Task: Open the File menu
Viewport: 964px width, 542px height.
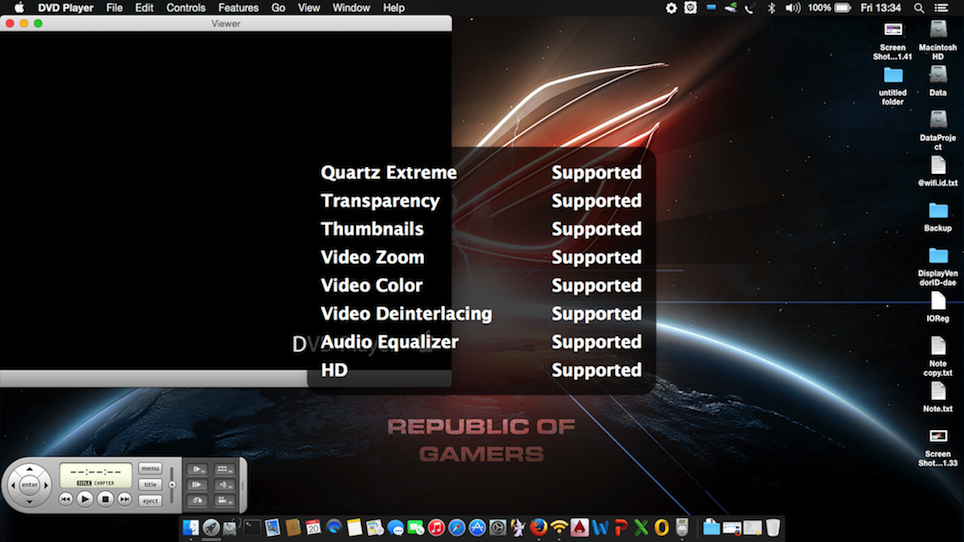Action: click(114, 8)
